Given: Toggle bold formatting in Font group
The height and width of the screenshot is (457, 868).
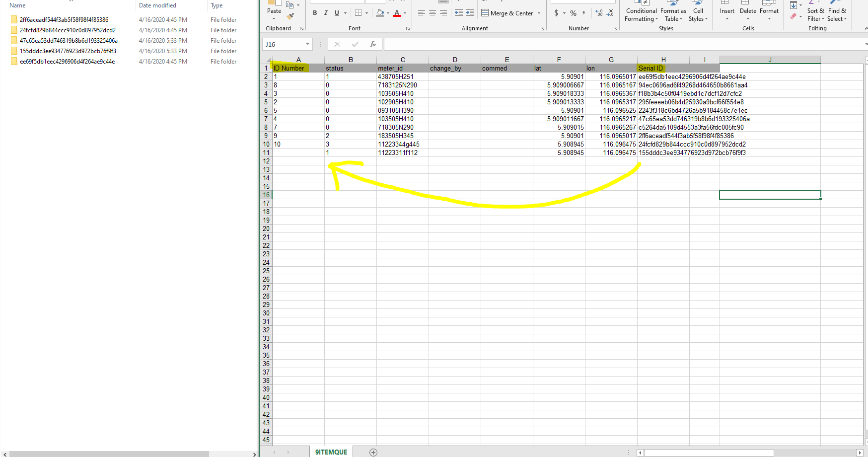Looking at the screenshot, I should 315,13.
